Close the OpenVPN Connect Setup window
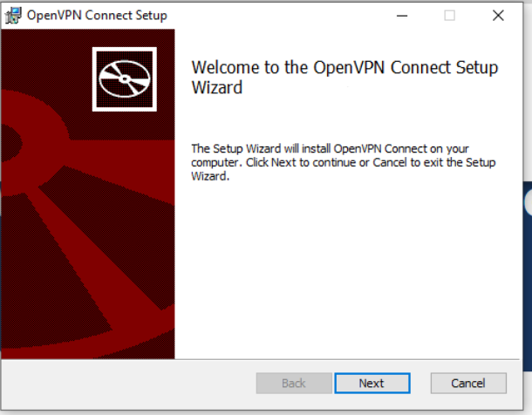The image size is (532, 415). [x=498, y=16]
